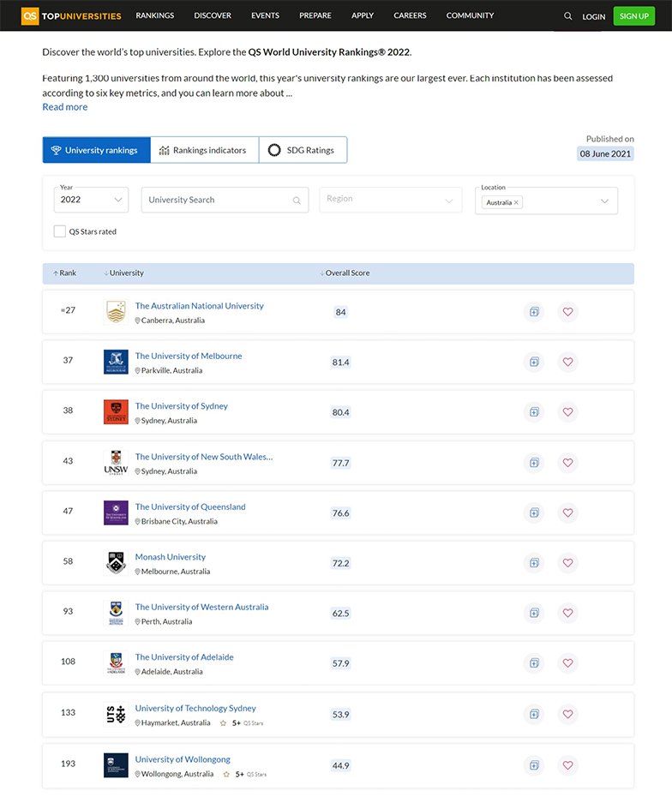This screenshot has width=672, height=803.
Task: Add University of New South Wales to compare
Action: point(534,463)
